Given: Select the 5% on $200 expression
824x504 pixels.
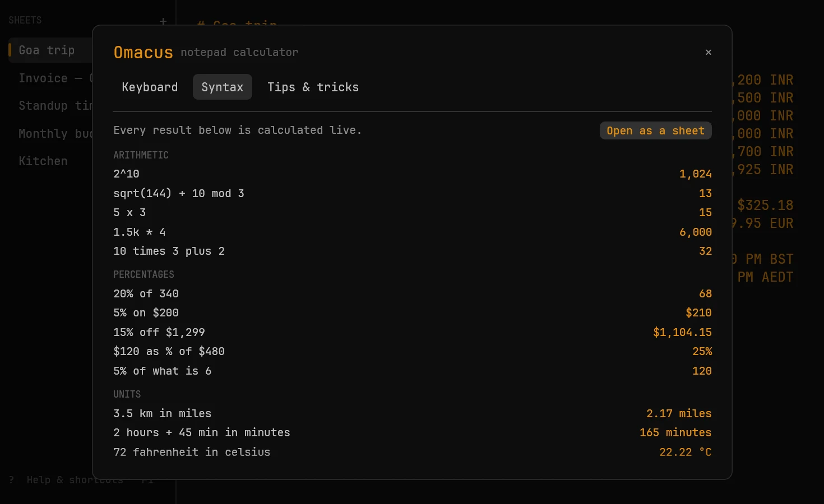Looking at the screenshot, I should pos(146,312).
